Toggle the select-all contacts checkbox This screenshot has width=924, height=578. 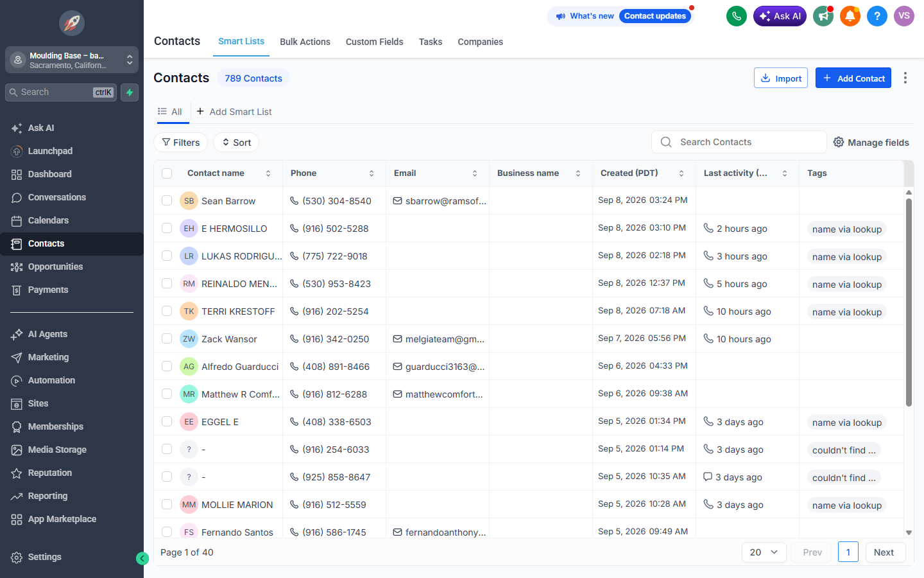click(x=167, y=173)
